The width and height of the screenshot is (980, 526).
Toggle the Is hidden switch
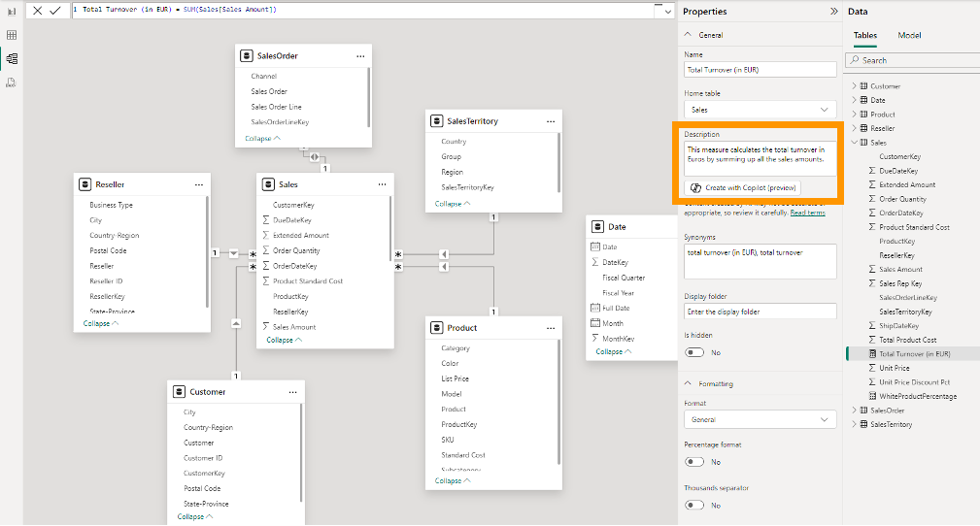[694, 353]
